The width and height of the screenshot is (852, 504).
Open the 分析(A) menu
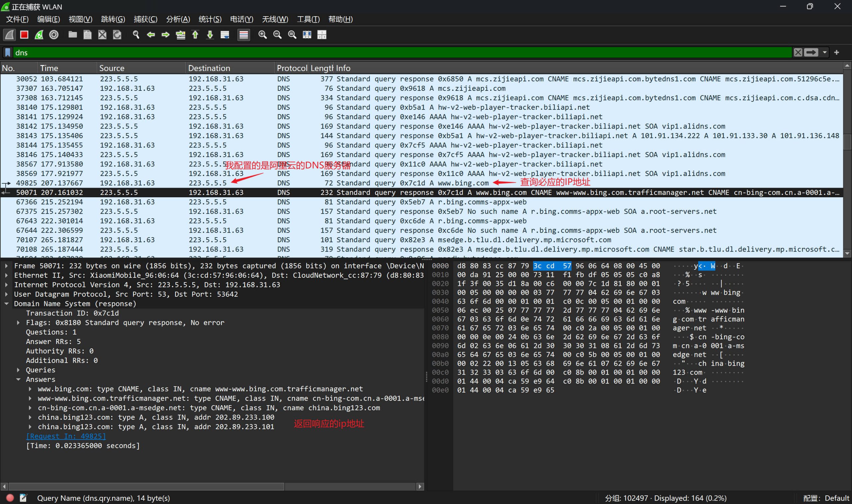click(x=178, y=19)
